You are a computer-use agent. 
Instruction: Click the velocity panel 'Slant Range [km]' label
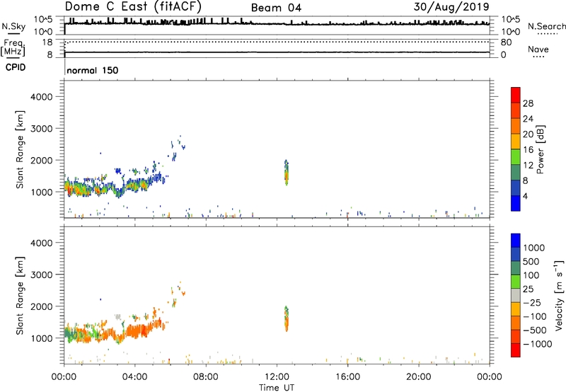pyautogui.click(x=20, y=296)
